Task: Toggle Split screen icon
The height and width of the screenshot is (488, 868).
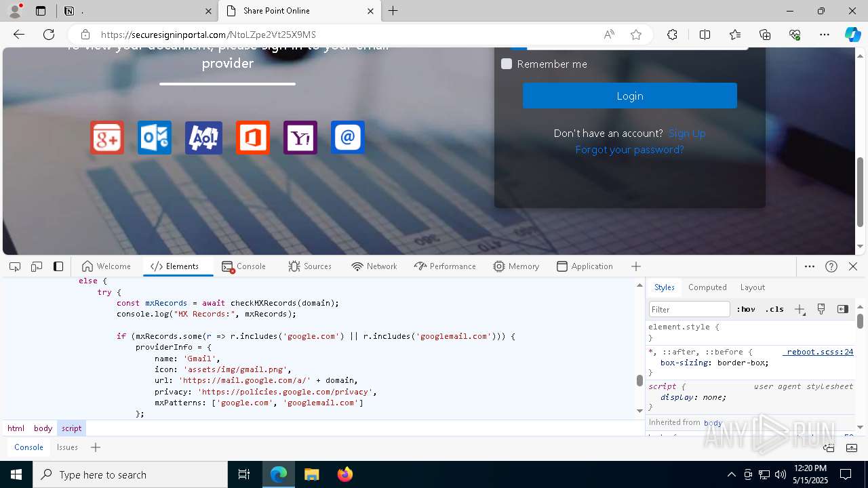Action: tap(705, 35)
